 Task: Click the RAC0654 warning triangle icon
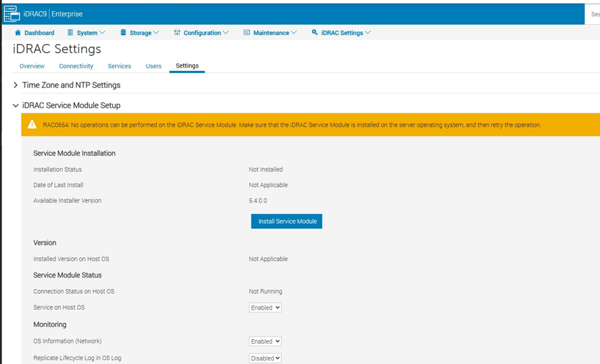pyautogui.click(x=32, y=125)
